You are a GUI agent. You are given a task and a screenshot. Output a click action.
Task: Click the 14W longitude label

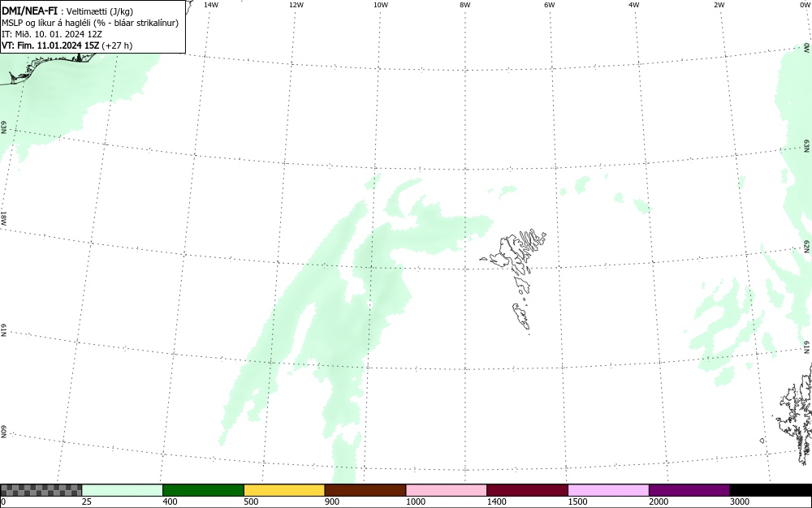(211, 5)
